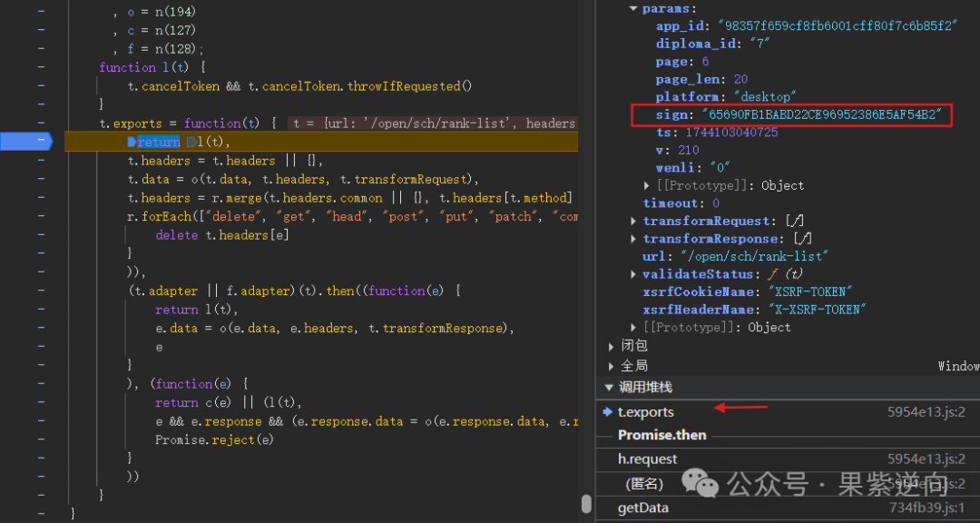Expand the validateStatus function entry

point(633,274)
